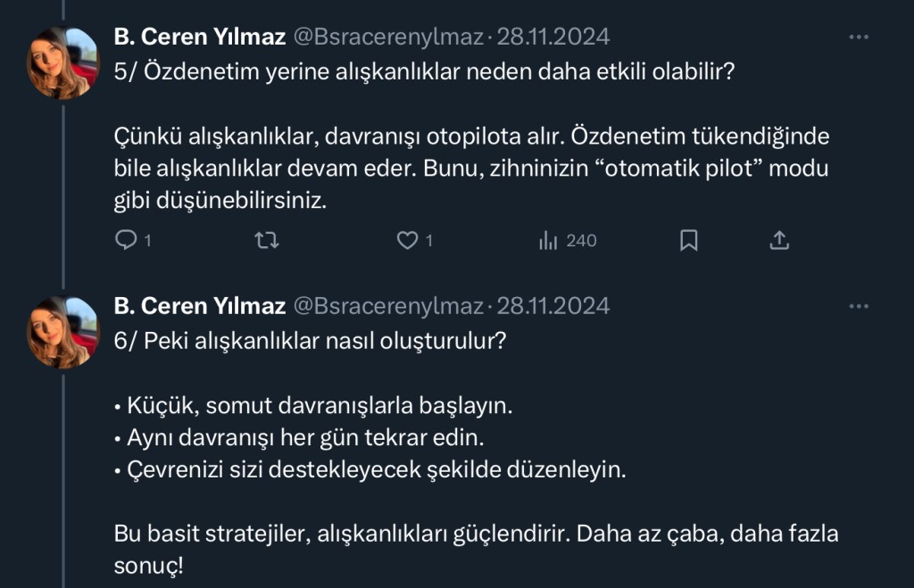
Task: Open B. Ceren Yılmaz name on 5/ tweet
Action: pos(200,37)
